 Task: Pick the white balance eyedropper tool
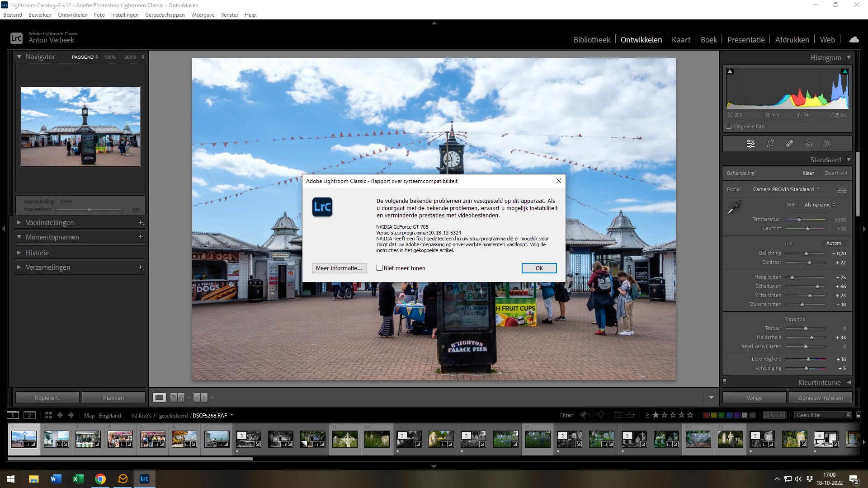[734, 208]
